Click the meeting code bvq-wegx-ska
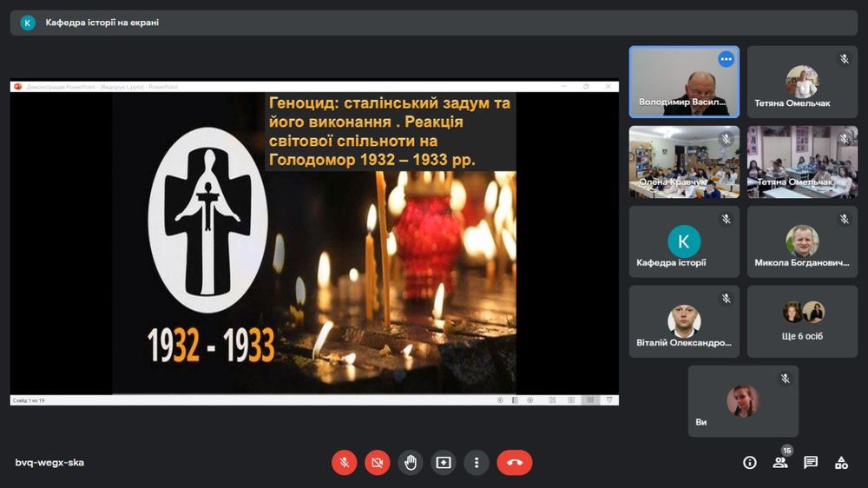868x488 pixels. [49, 463]
